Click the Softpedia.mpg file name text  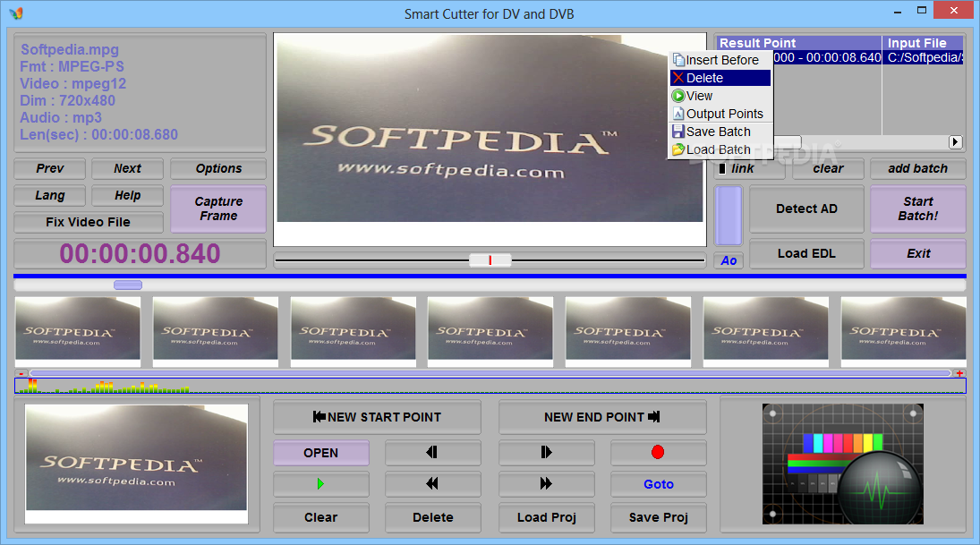click(x=70, y=49)
